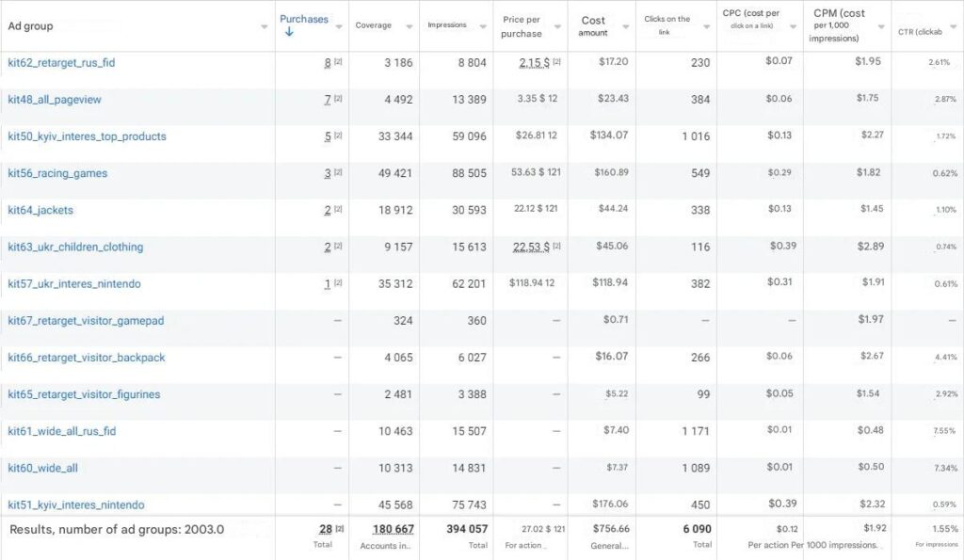The width and height of the screenshot is (964, 560).
Task: Expand the Coverage column header menu
Action: [409, 26]
